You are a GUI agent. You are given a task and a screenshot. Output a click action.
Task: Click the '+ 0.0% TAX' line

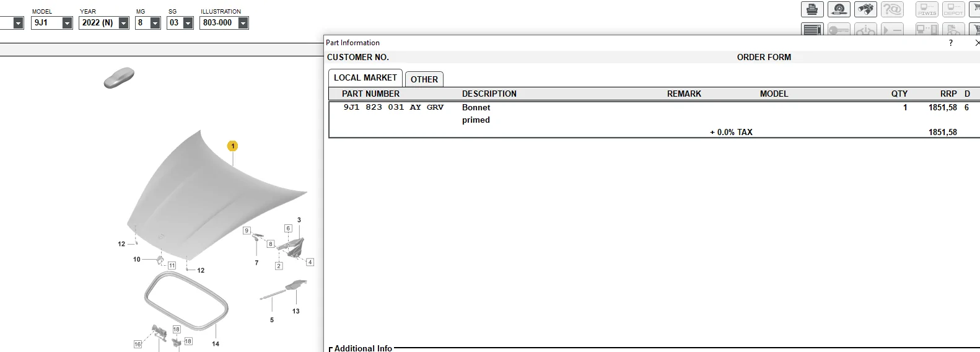(x=731, y=132)
